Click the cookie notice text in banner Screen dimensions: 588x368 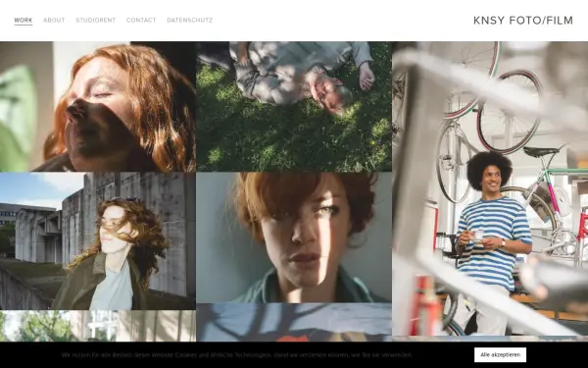[x=237, y=355]
